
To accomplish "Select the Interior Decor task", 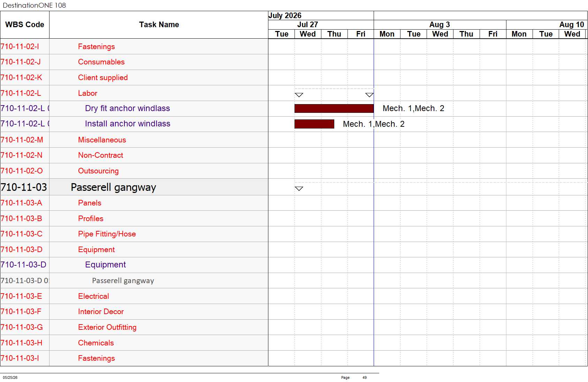I will (101, 312).
